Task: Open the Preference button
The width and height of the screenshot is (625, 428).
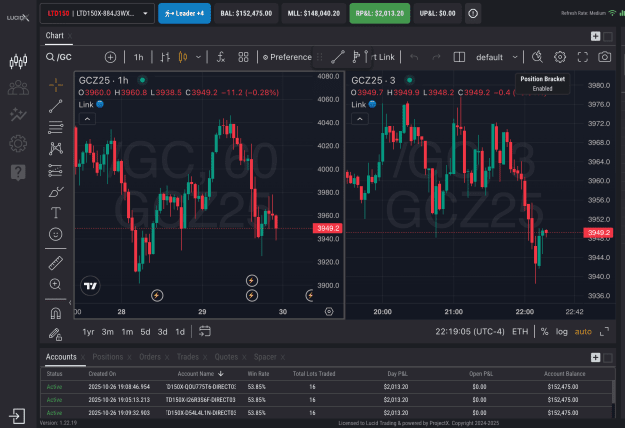Action: click(287, 57)
